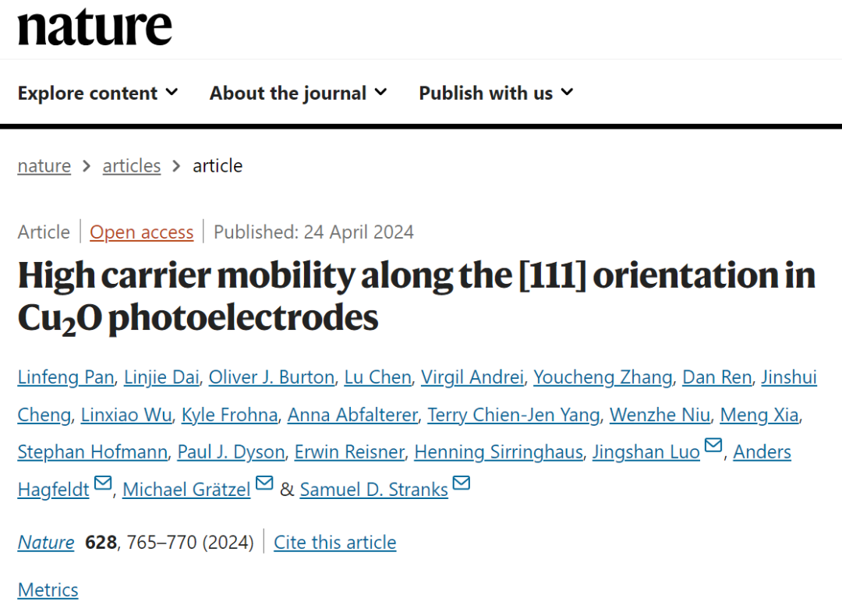
Task: Click envelope icon next to Jingshan Luo
Action: [x=713, y=445]
